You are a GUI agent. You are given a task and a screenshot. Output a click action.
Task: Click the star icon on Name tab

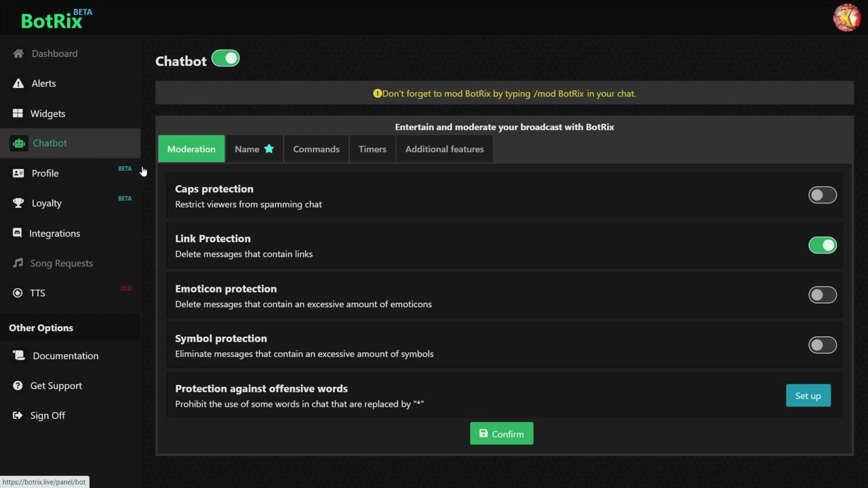[x=269, y=149]
